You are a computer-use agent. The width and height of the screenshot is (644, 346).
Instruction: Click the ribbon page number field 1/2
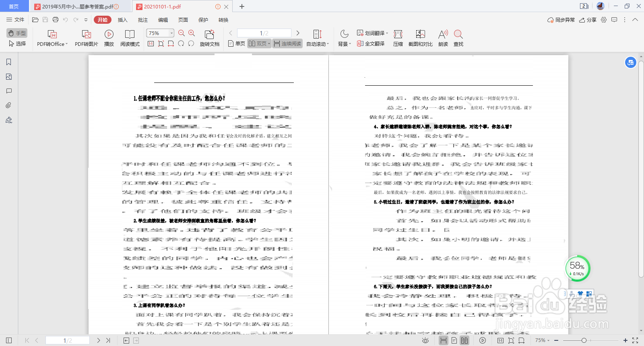point(264,33)
